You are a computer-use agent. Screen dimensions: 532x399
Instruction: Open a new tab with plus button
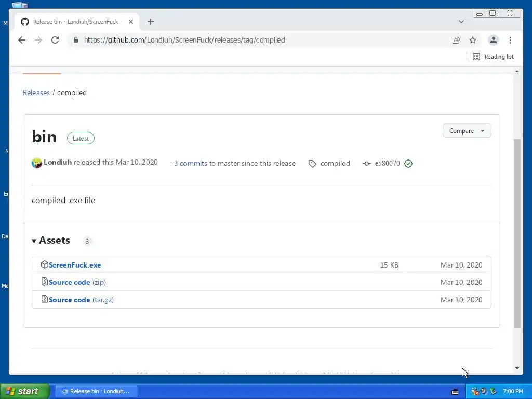[x=151, y=22]
